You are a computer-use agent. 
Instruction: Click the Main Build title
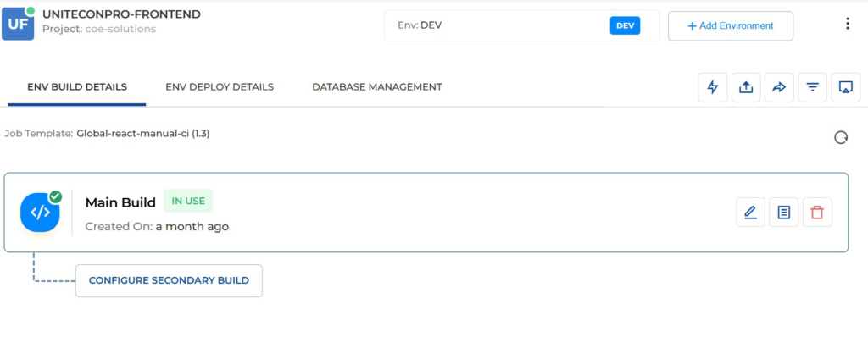click(x=120, y=202)
